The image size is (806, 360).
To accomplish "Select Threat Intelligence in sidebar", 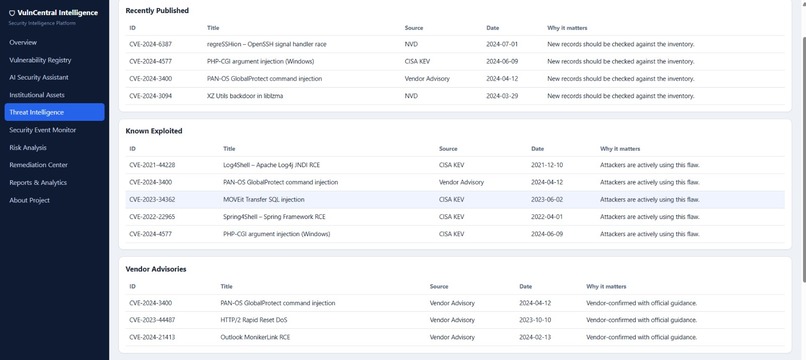I will coord(54,112).
